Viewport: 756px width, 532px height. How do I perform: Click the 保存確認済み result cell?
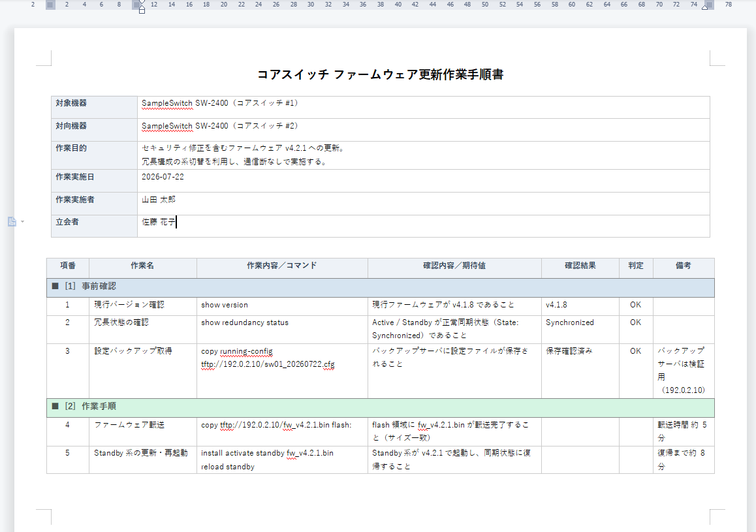(x=580, y=371)
